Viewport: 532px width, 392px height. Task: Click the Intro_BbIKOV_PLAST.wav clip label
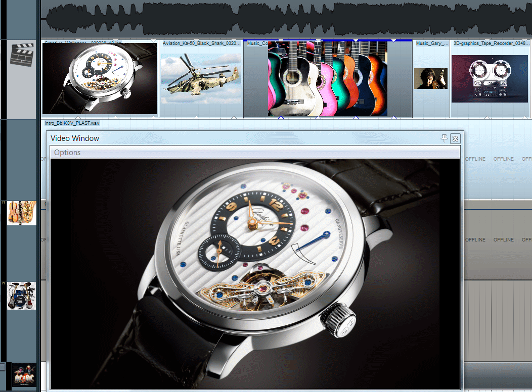(x=72, y=123)
